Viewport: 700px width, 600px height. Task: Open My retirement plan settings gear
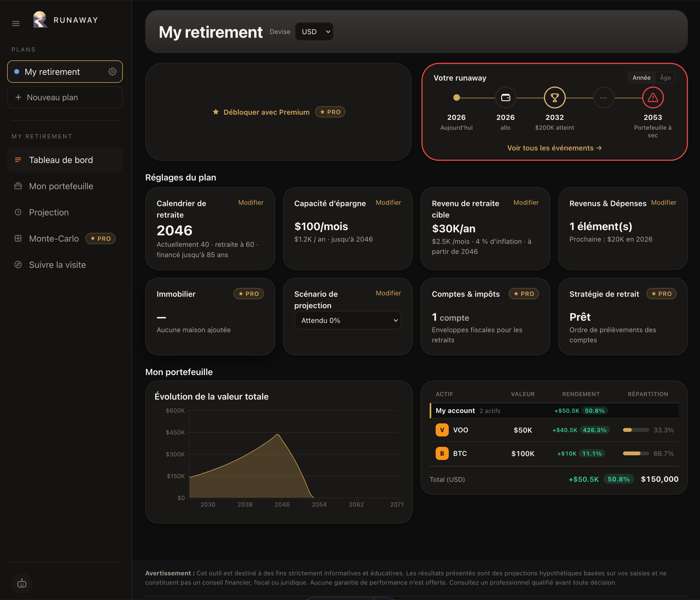click(x=112, y=72)
